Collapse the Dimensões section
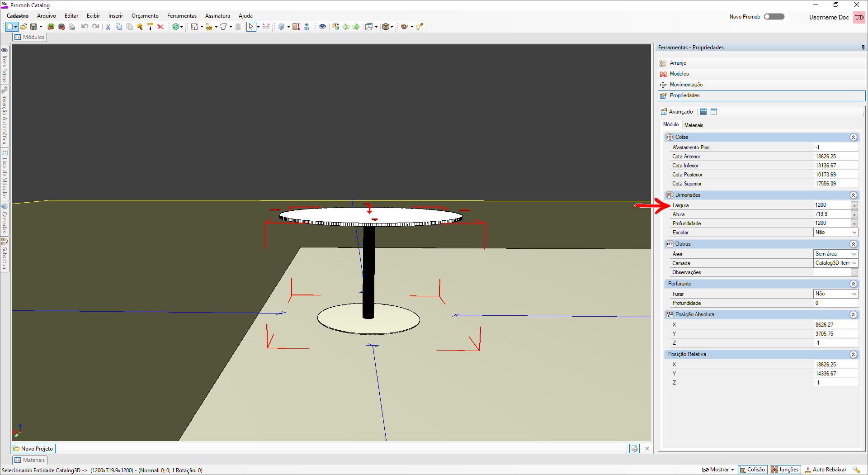Screen dimensions: 868x475 (853, 195)
